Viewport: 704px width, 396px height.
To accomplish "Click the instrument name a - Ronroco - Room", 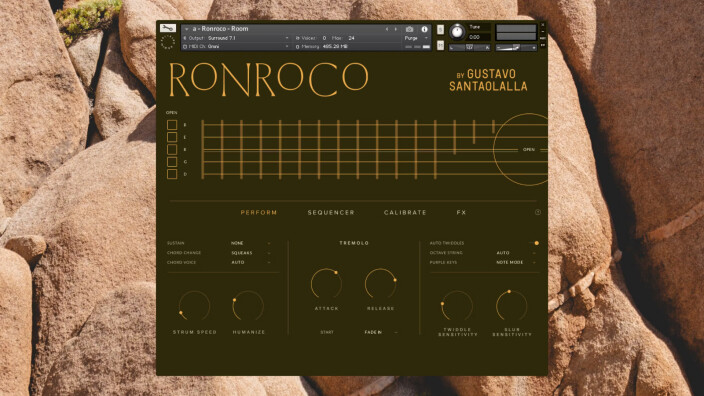I will point(220,29).
